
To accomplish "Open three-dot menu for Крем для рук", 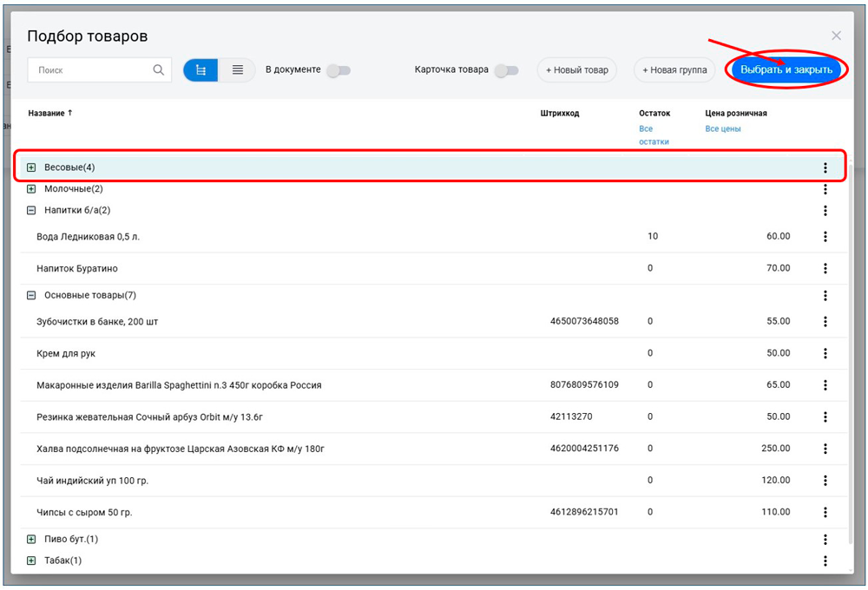I will [x=825, y=353].
